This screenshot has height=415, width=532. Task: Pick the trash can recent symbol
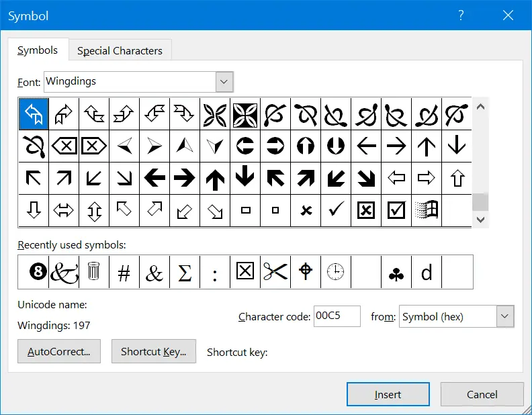pyautogui.click(x=94, y=272)
